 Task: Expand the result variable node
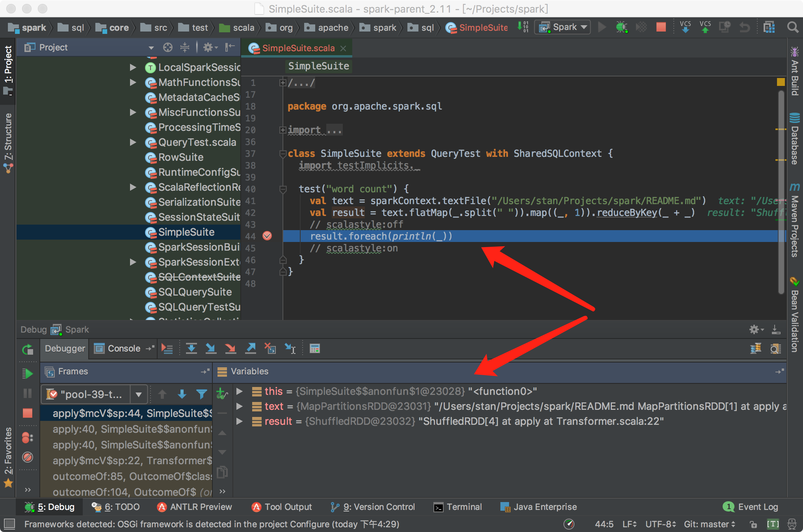[x=239, y=421]
